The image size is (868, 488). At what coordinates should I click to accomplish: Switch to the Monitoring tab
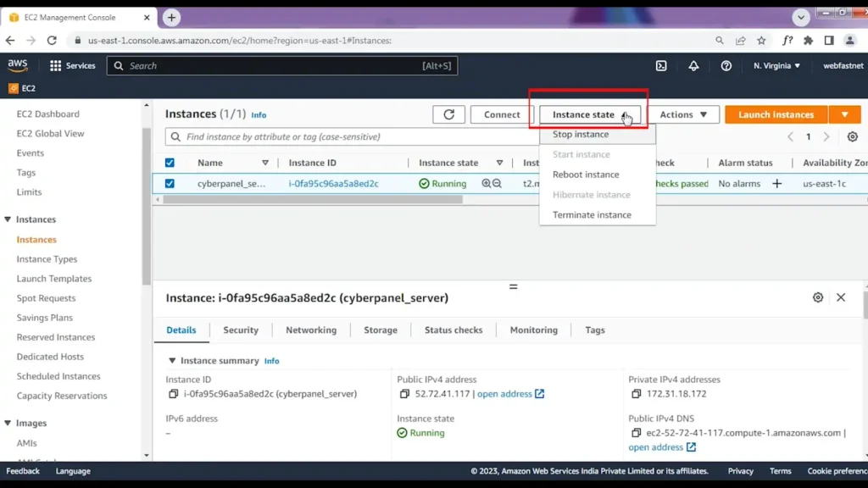pyautogui.click(x=534, y=330)
